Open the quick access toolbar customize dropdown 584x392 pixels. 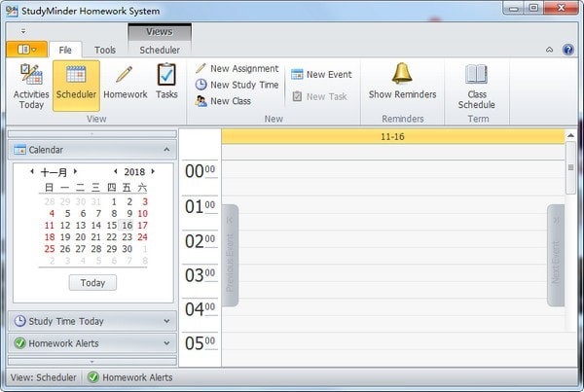pos(23,31)
